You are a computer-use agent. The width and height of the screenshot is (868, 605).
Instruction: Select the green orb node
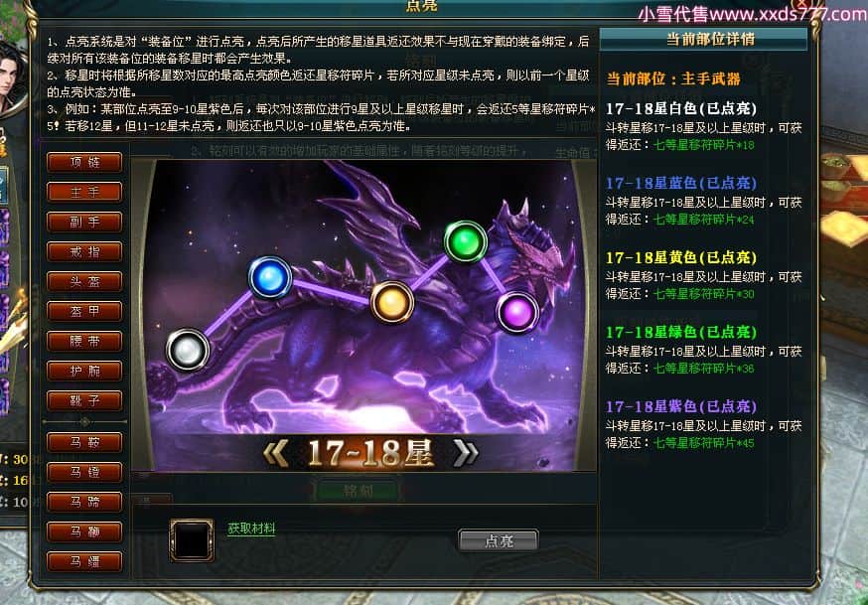(x=466, y=241)
